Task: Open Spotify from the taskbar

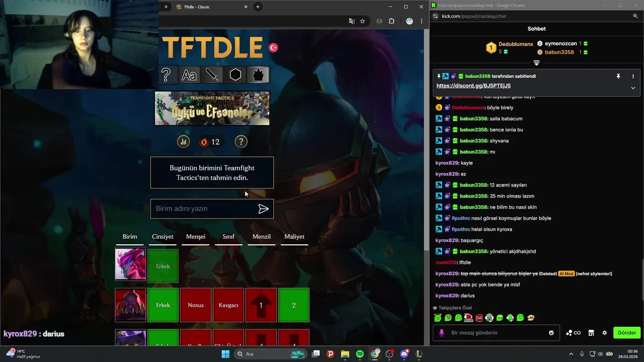Action: pos(360,354)
